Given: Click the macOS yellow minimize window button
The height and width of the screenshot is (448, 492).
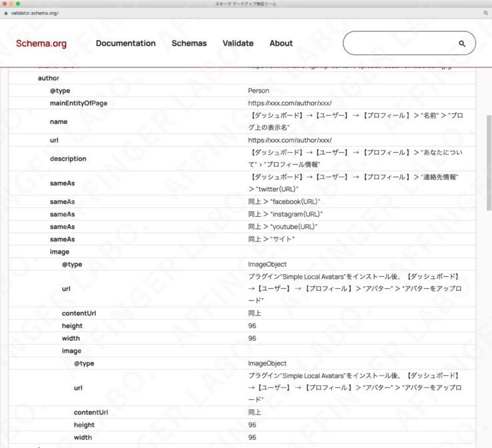Looking at the screenshot, I should (x=11, y=4).
